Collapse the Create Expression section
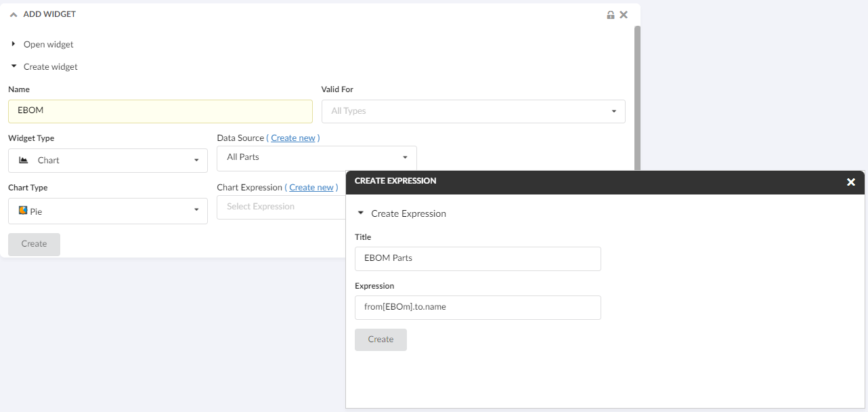The height and width of the screenshot is (412, 868). pos(361,213)
